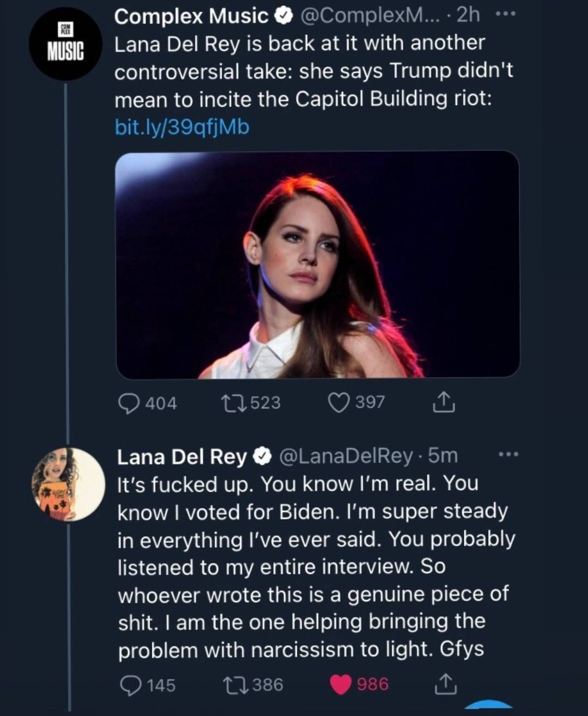Open the @LanaDelRey handle
588x716 pixels.
[346, 456]
